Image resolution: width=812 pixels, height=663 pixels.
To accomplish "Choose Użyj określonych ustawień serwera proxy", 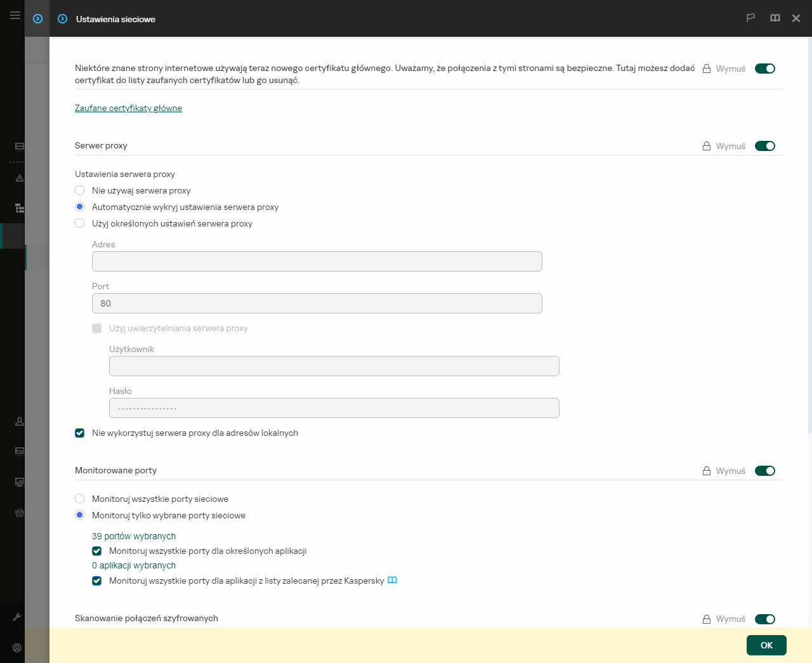I will (79, 223).
